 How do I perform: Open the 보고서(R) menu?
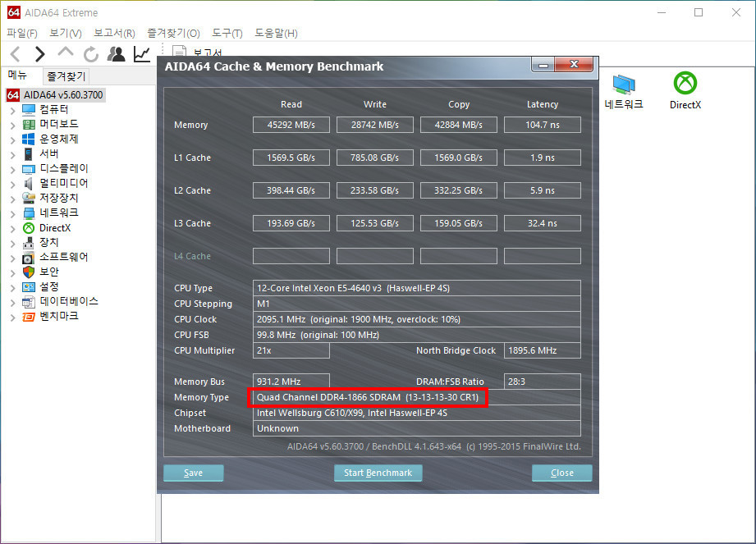(114, 34)
